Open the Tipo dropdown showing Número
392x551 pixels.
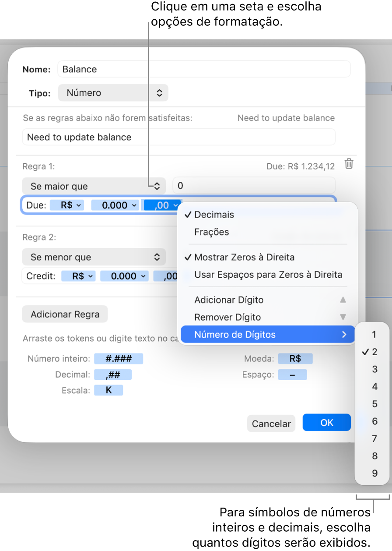pyautogui.click(x=113, y=92)
